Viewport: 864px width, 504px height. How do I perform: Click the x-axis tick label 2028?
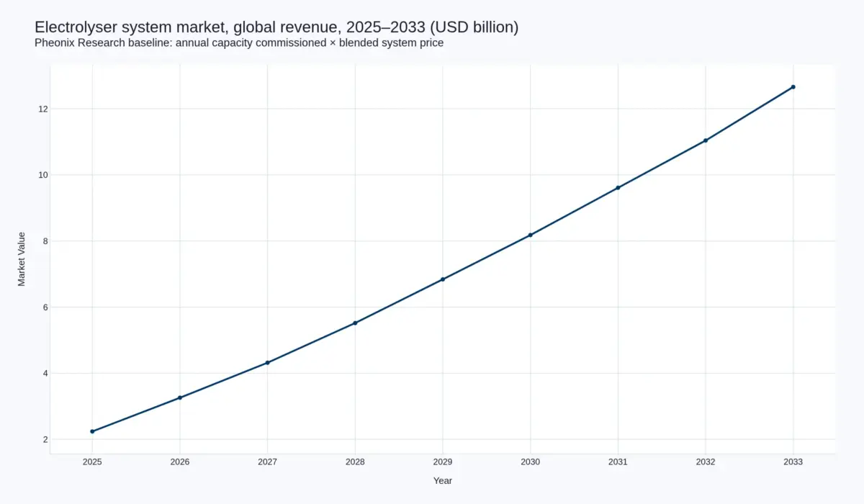coord(355,462)
